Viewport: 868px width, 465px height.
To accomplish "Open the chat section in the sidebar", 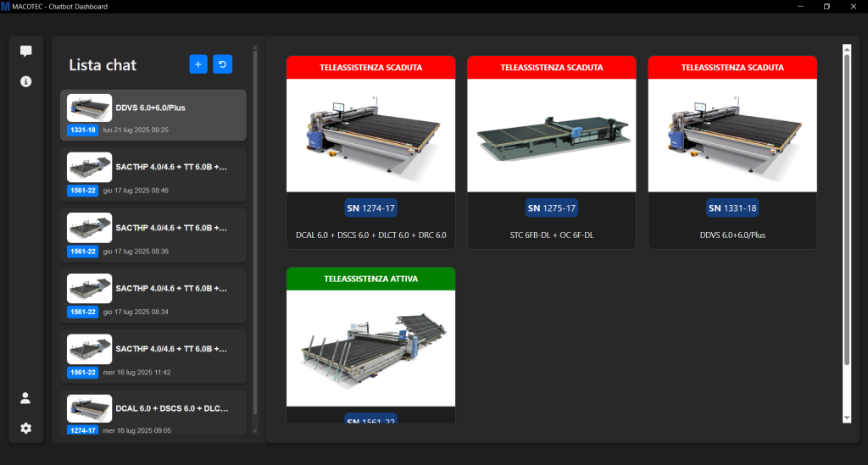I will point(25,52).
